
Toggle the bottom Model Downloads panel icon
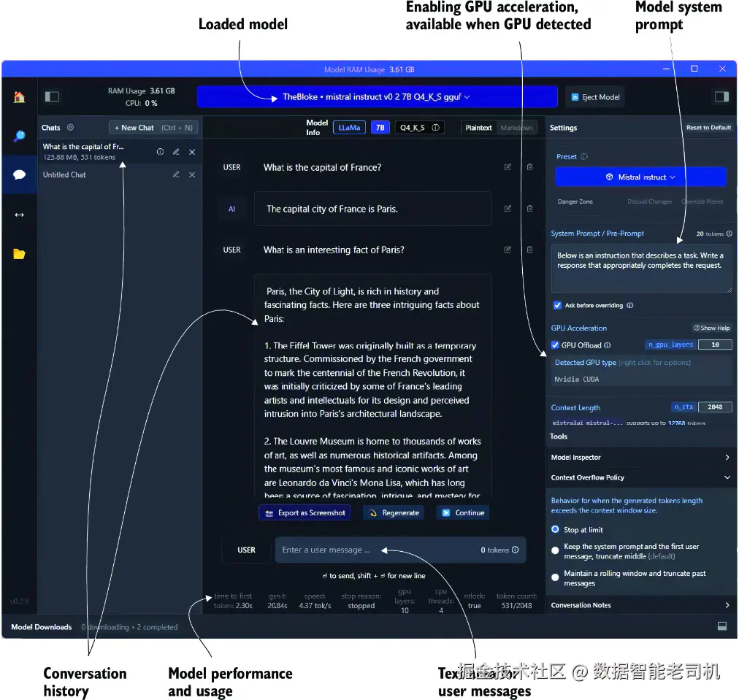click(721, 626)
